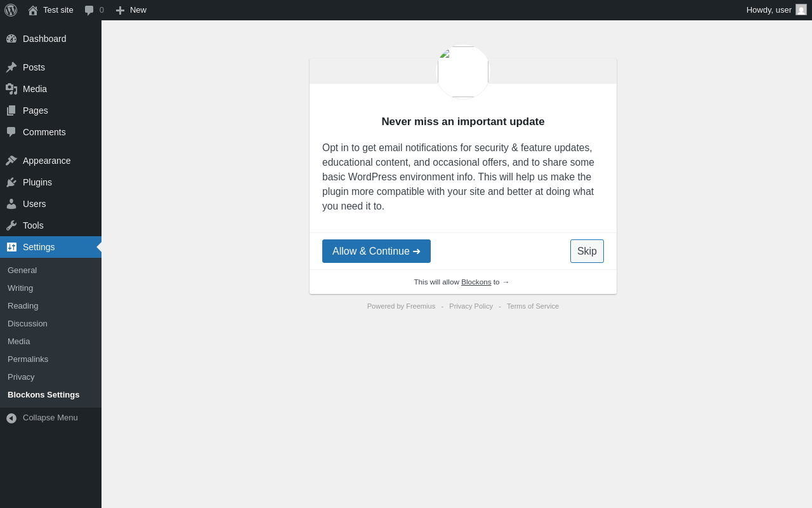The image size is (812, 508).
Task: Open the Dashboard menu
Action: [x=44, y=39]
